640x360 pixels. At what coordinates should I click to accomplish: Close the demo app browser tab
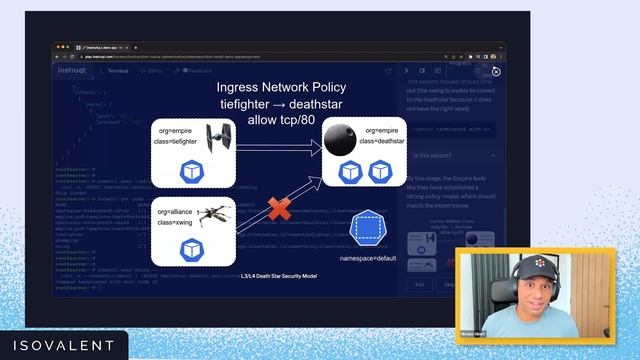pos(127,48)
